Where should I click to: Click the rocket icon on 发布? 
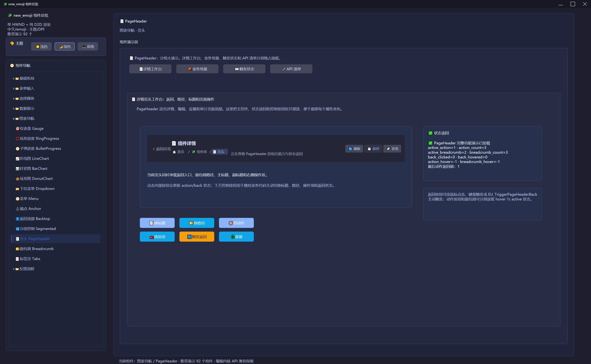pos(388,149)
